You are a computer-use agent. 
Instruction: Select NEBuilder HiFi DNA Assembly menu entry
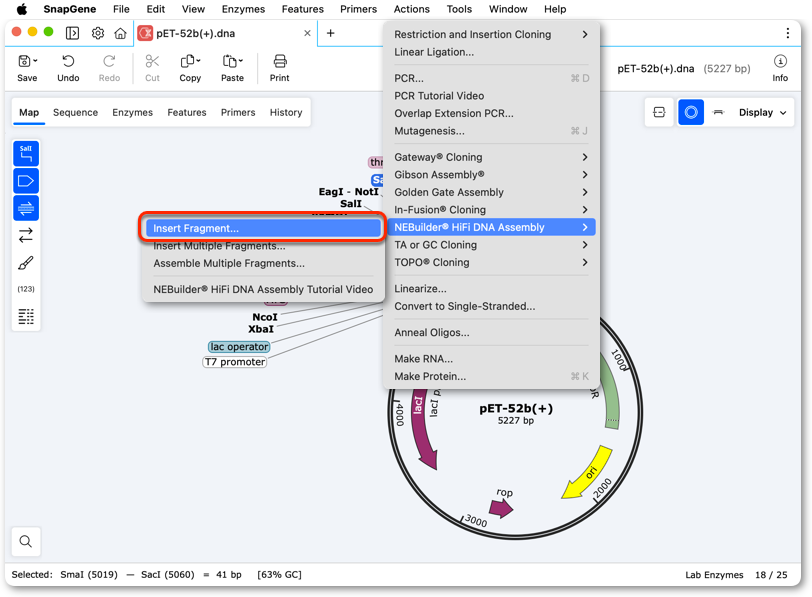click(x=490, y=227)
